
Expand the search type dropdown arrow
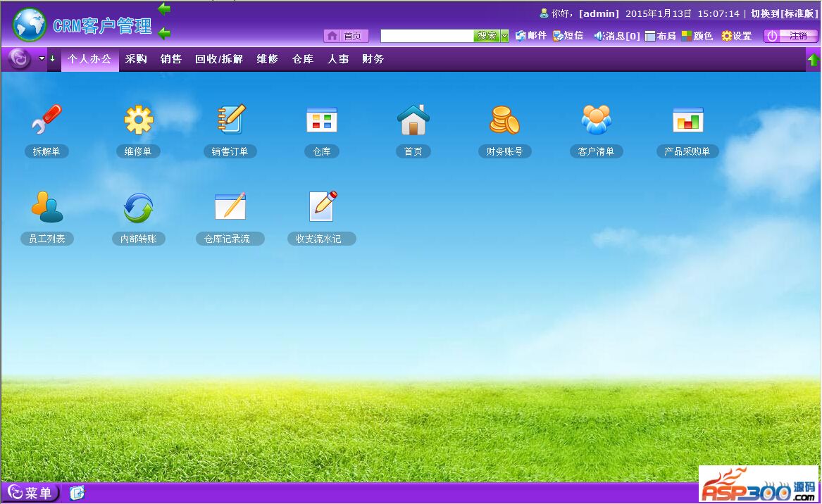click(x=504, y=36)
